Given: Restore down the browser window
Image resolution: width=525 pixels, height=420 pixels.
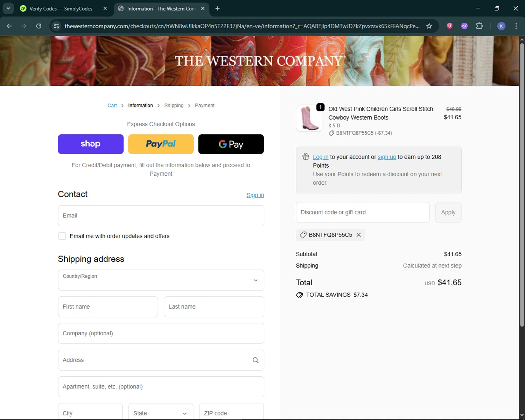Looking at the screenshot, I should click(x=497, y=8).
